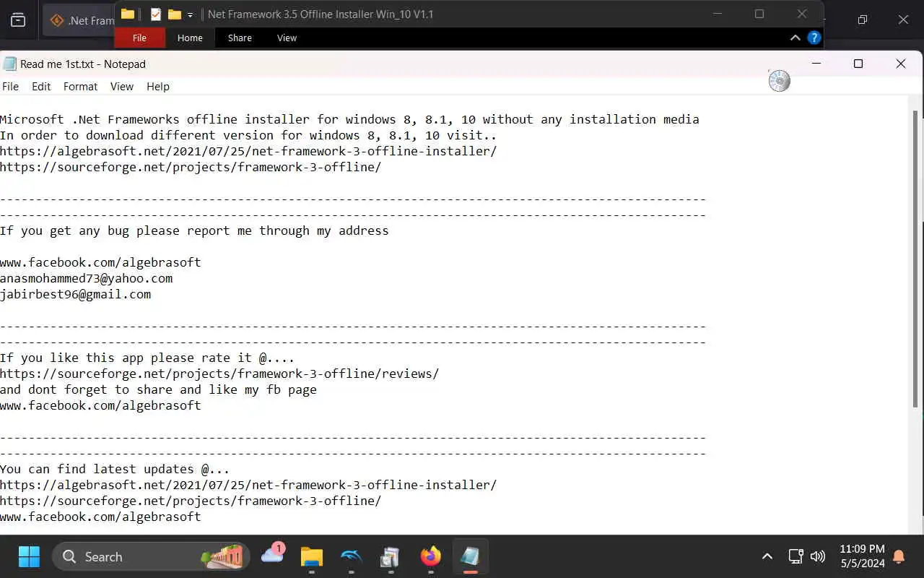Screen dimensions: 924x578
Task: Click the line 'In order to download different version'
Action: click(x=248, y=135)
